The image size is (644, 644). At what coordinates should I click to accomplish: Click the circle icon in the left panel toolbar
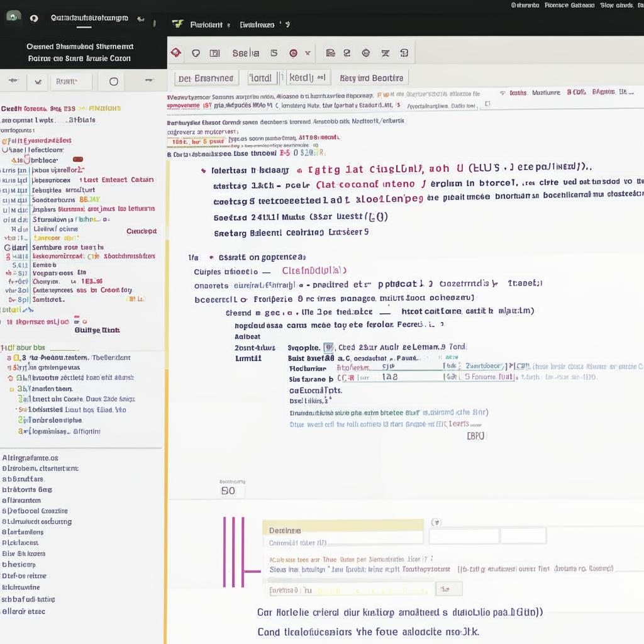click(x=114, y=81)
